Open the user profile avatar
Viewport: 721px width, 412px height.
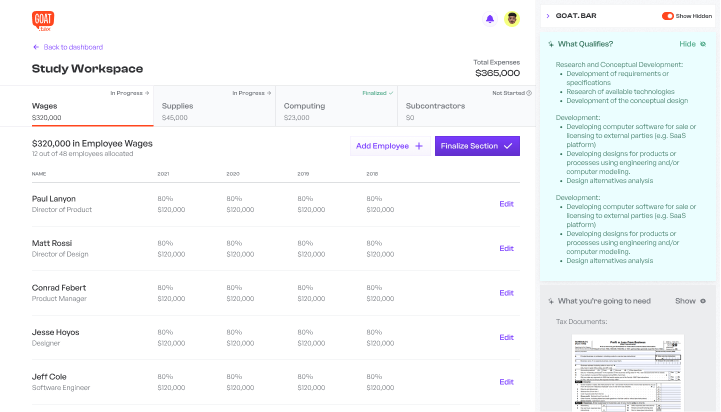pyautogui.click(x=512, y=19)
